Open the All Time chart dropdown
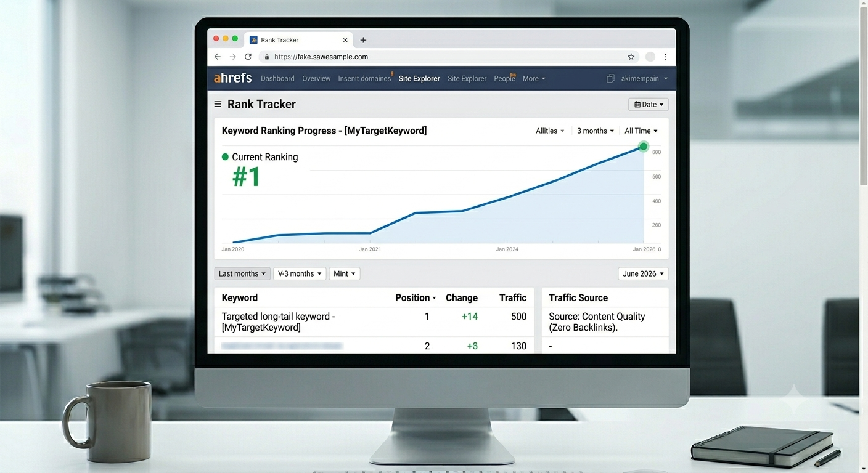Image resolution: width=868 pixels, height=473 pixels. click(x=641, y=131)
